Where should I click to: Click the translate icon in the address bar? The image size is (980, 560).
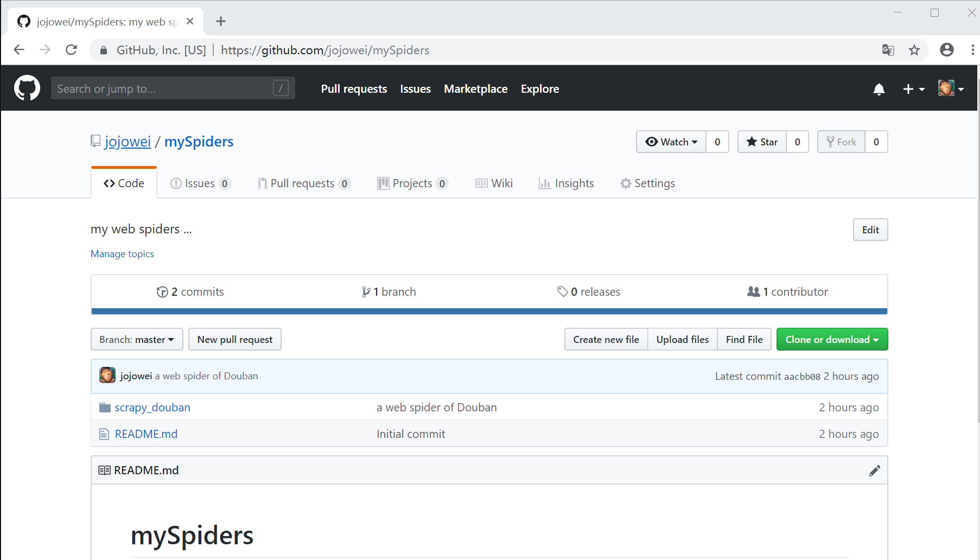pos(888,50)
